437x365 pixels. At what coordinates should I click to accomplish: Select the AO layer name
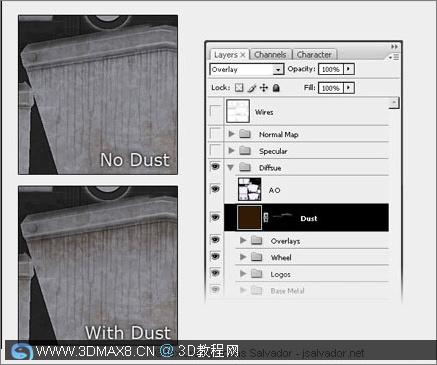coord(274,190)
